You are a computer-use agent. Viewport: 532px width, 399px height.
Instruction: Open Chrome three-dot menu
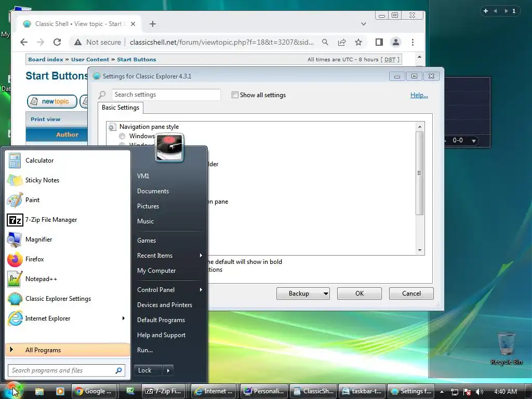point(413,42)
